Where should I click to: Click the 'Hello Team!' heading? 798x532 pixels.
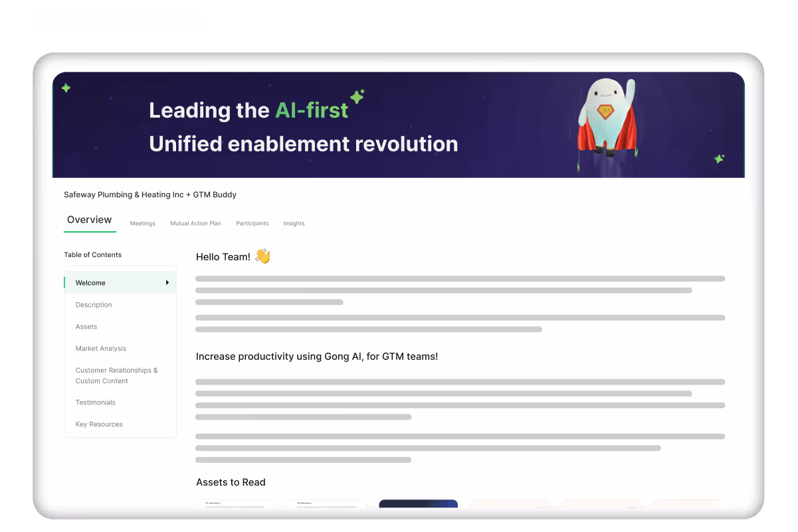pyautogui.click(x=223, y=257)
